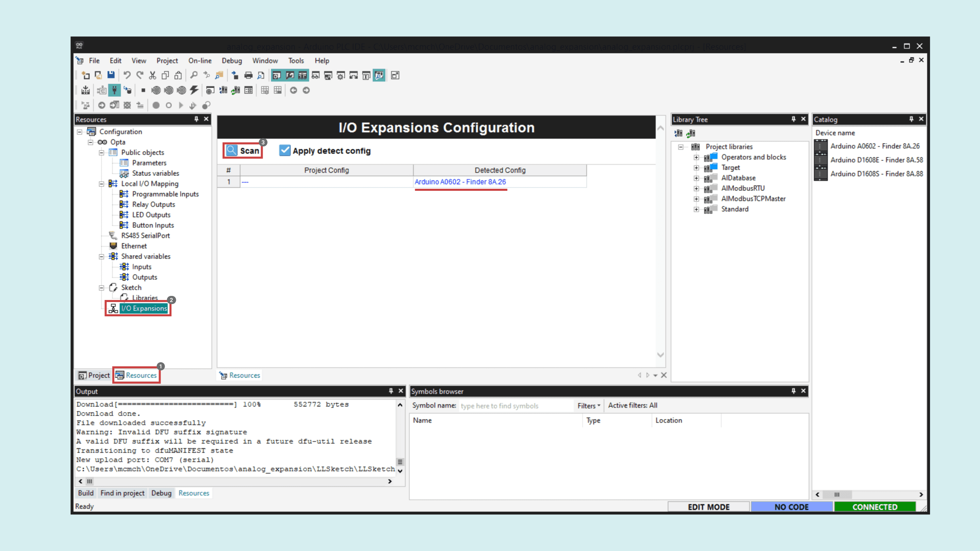Click the Cut scissors icon
Viewport: 980px width, 551px height.
point(152,75)
